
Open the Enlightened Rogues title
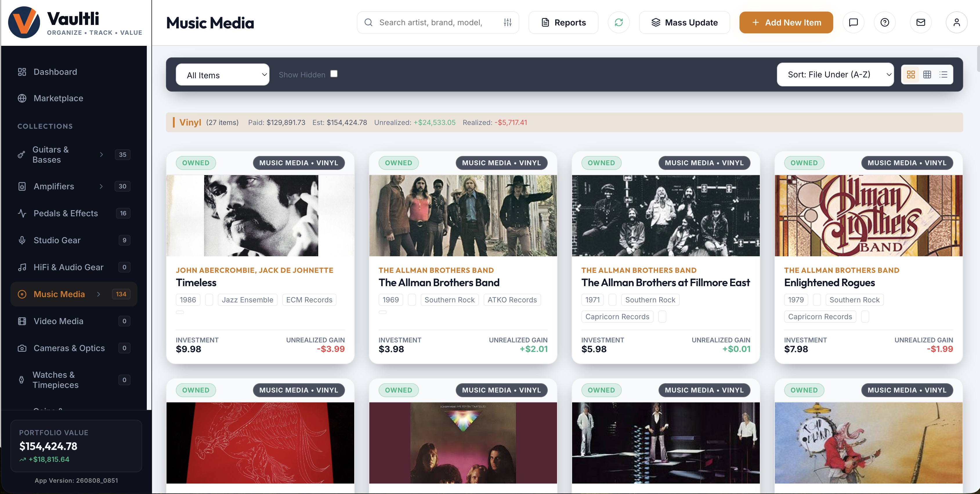point(829,283)
